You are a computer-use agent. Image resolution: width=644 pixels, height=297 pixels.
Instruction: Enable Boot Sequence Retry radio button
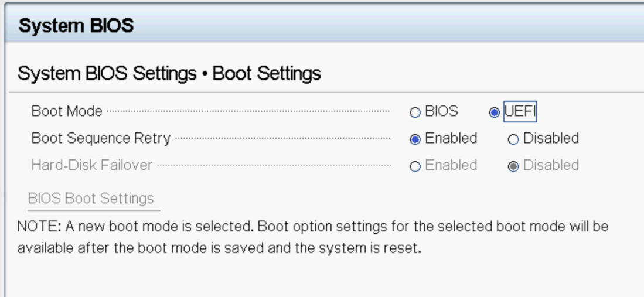pyautogui.click(x=415, y=139)
